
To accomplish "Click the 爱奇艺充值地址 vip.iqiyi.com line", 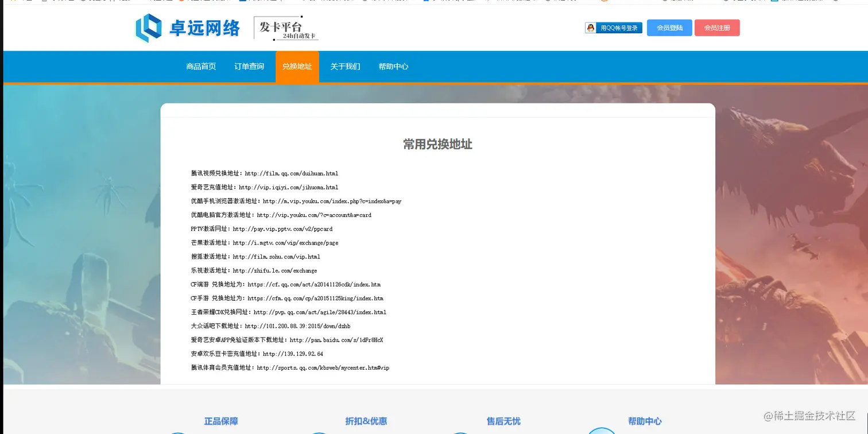I will [x=265, y=187].
